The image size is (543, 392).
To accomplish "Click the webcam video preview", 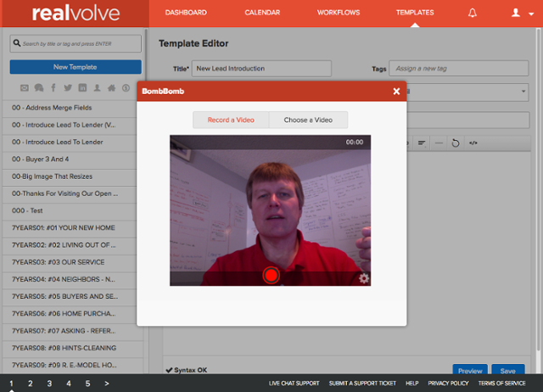I will coord(270,210).
